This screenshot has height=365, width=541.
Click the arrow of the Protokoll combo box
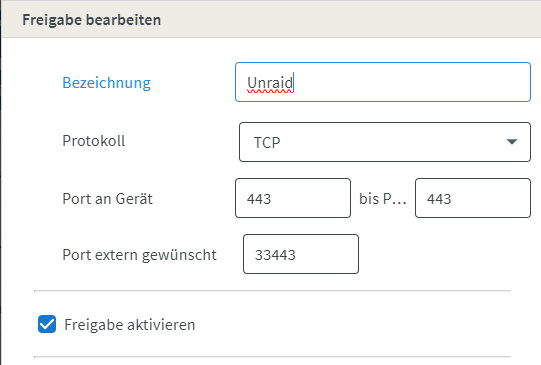tap(512, 142)
